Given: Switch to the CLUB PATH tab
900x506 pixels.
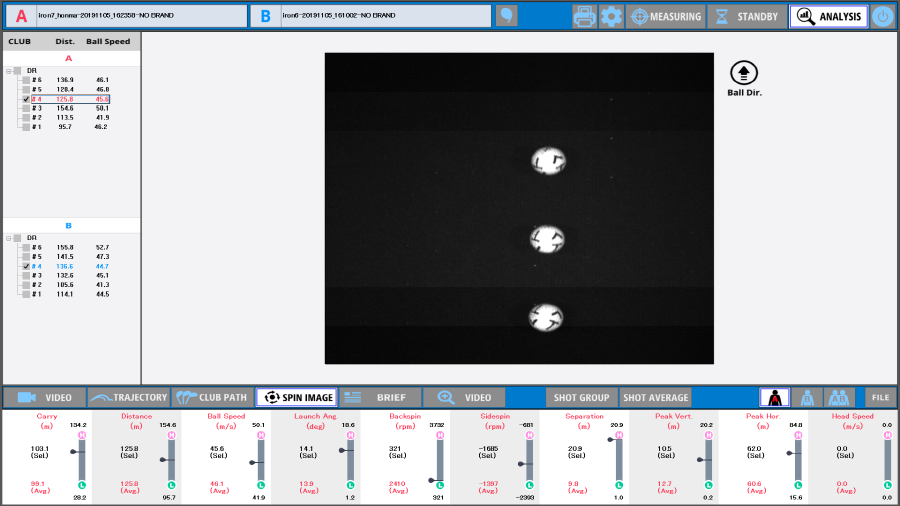Looking at the screenshot, I should pos(212,397).
